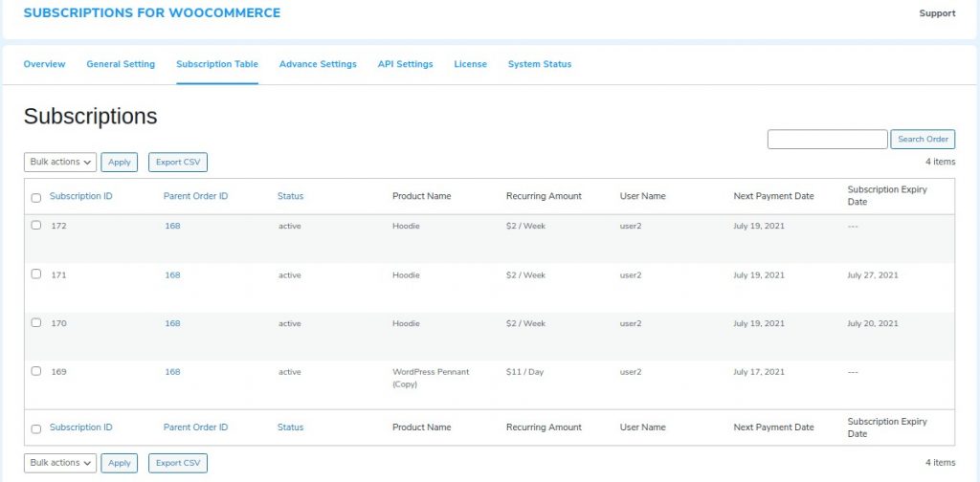Sort by Subscription ID in footer row

(x=80, y=427)
